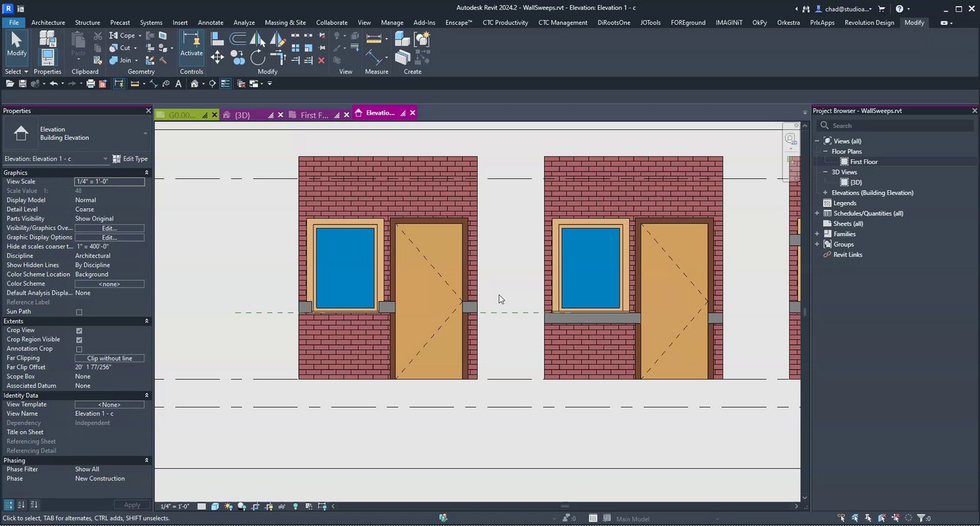Click the Align tool icon

click(x=218, y=39)
